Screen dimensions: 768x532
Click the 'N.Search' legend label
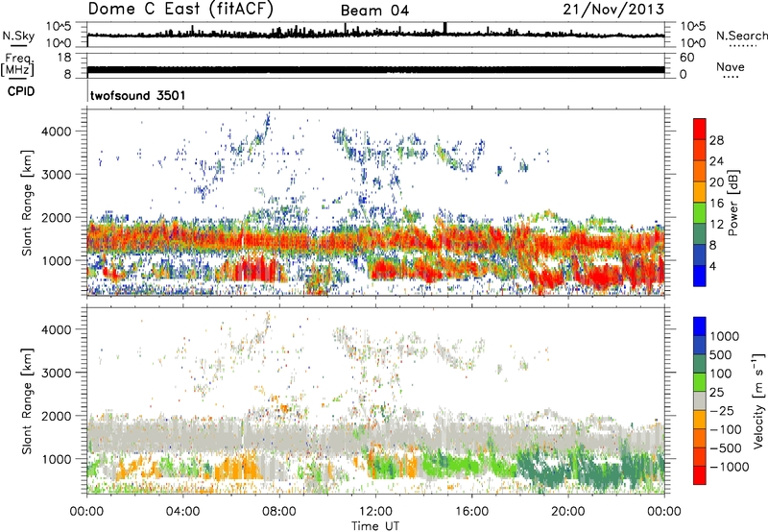click(741, 36)
